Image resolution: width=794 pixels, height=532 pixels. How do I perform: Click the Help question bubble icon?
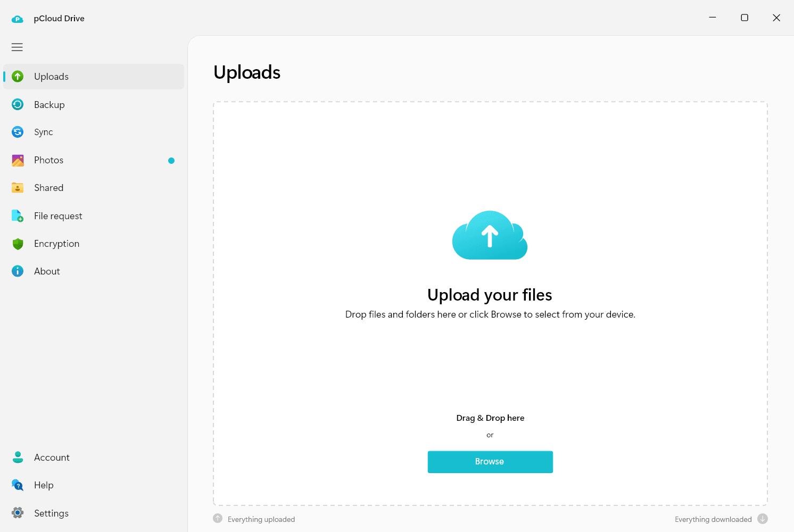click(x=18, y=485)
